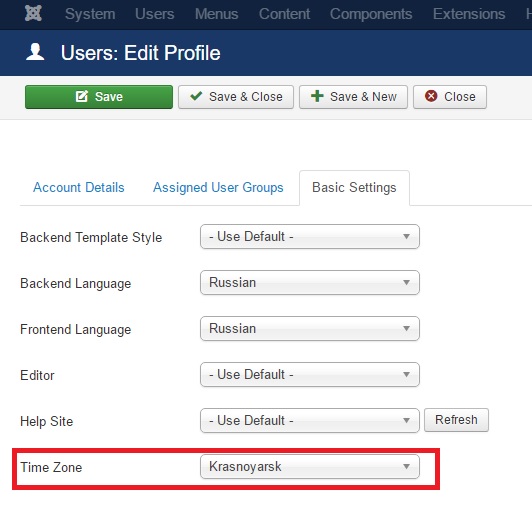The height and width of the screenshot is (513, 532).
Task: Click the user profile icon in header
Action: (x=35, y=52)
